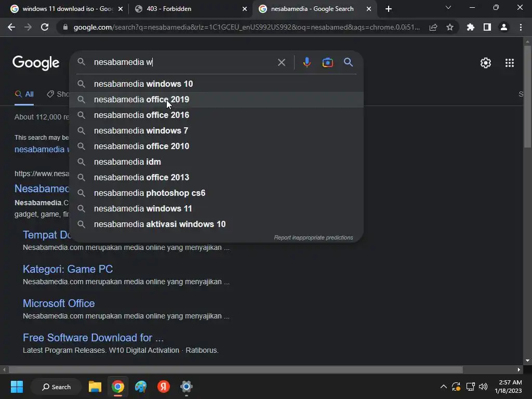Open the taskbar Search box

pyautogui.click(x=56, y=387)
